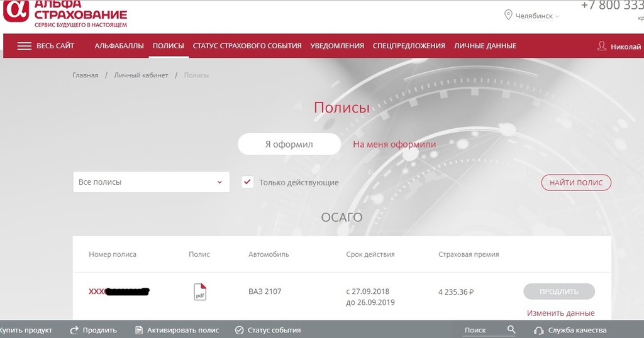Click the Активировать полис document icon
Image resolution: width=644 pixels, height=338 pixels.
(x=139, y=330)
